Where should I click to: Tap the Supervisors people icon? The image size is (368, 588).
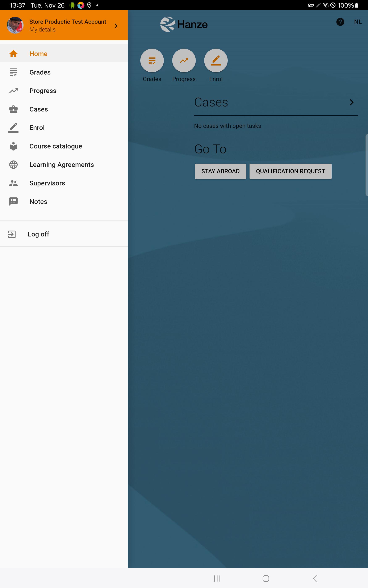[x=13, y=183]
